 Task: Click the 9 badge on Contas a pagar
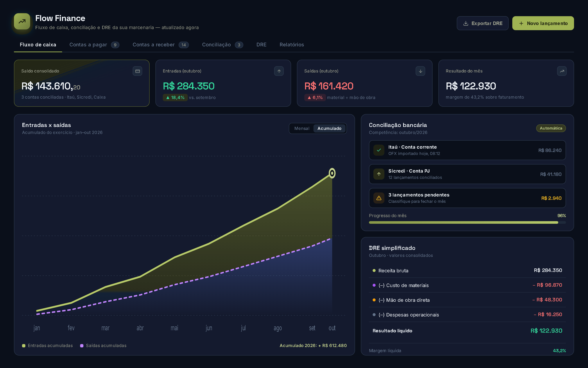tap(115, 45)
